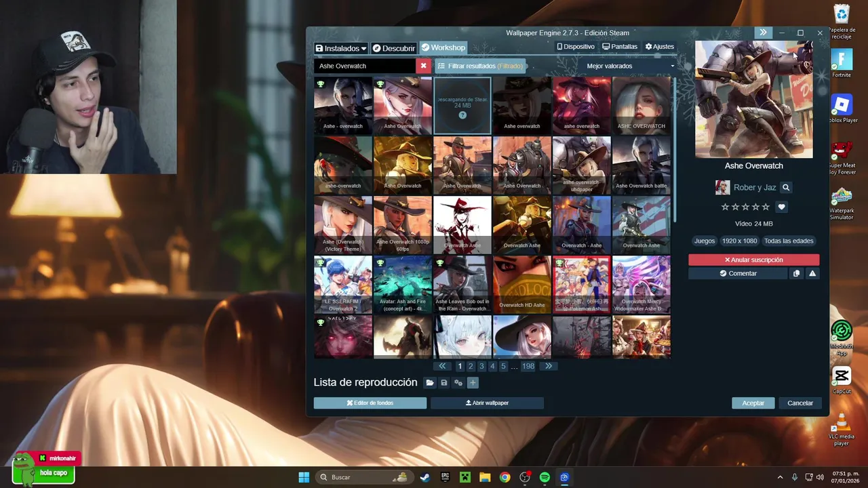Go to page 3 of results
Viewport: 868px width, 488px height.
click(x=481, y=366)
